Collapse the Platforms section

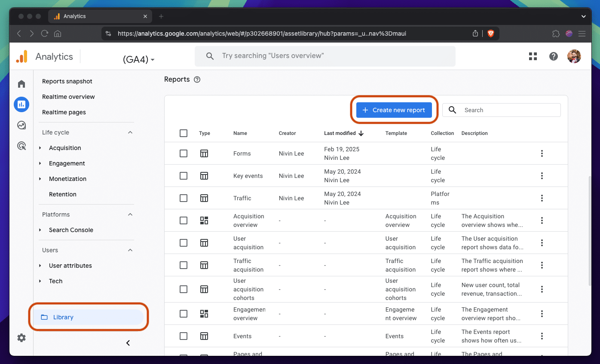click(x=130, y=214)
